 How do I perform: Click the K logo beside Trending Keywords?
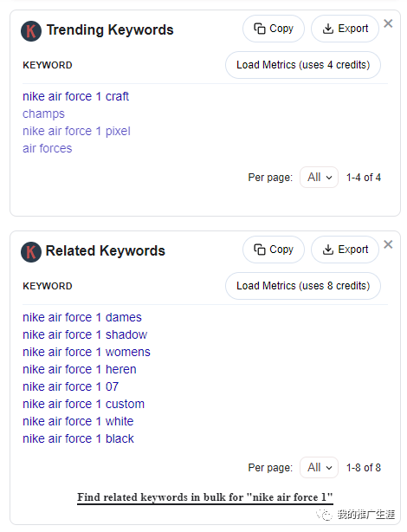31,31
